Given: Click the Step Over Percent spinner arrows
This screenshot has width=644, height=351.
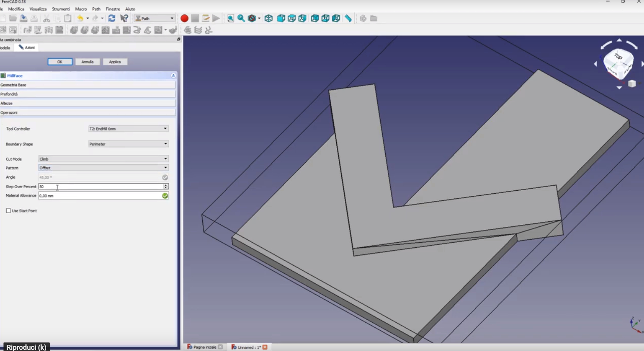Looking at the screenshot, I should click(166, 186).
